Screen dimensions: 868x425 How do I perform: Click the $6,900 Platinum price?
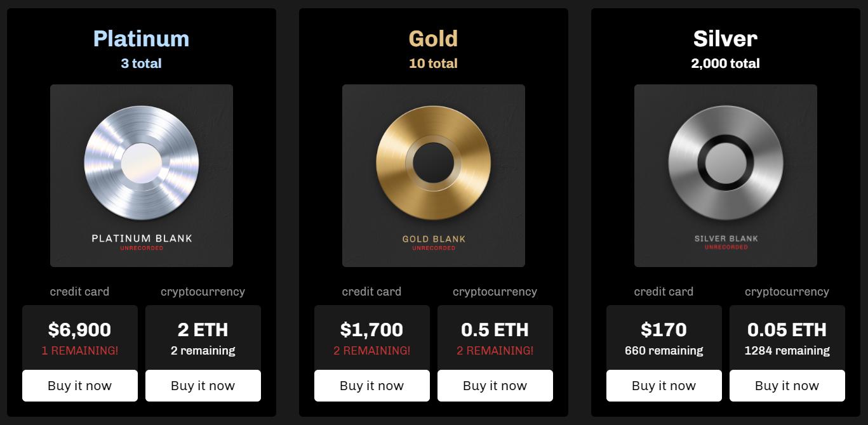(x=80, y=330)
